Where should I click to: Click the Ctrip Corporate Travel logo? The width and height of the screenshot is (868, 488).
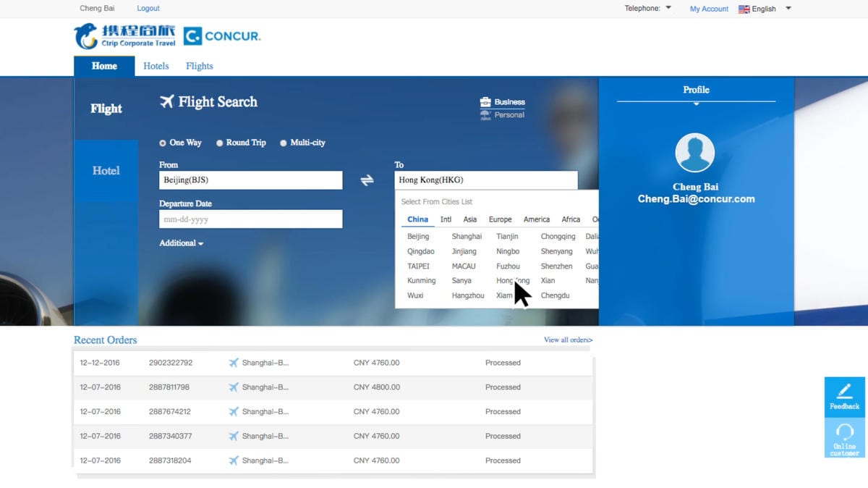point(124,35)
